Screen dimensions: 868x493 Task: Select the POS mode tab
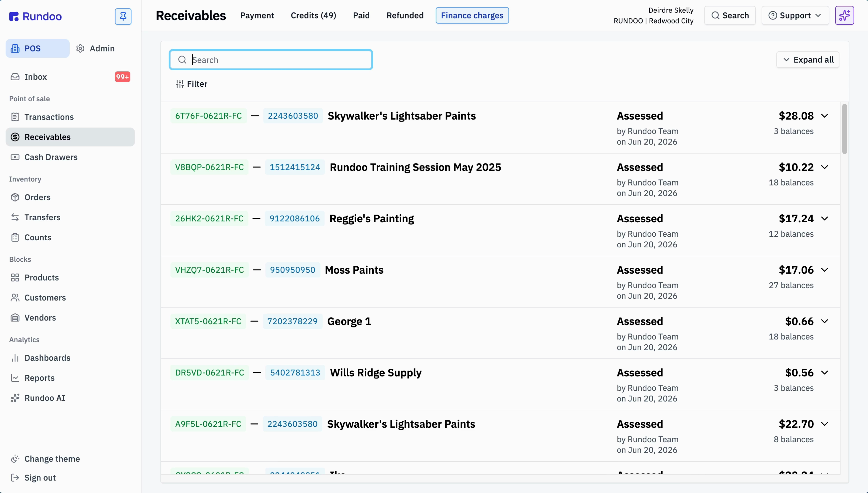pos(38,48)
